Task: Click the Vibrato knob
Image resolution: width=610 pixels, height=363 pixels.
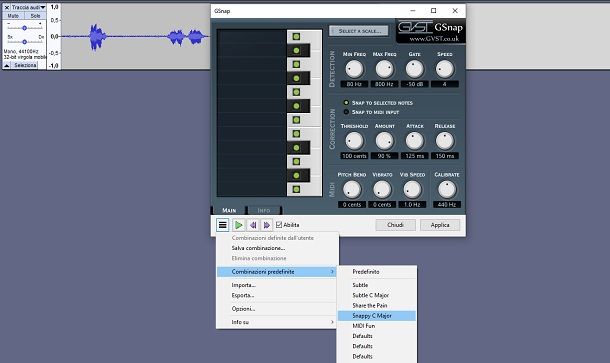Action: (x=382, y=189)
